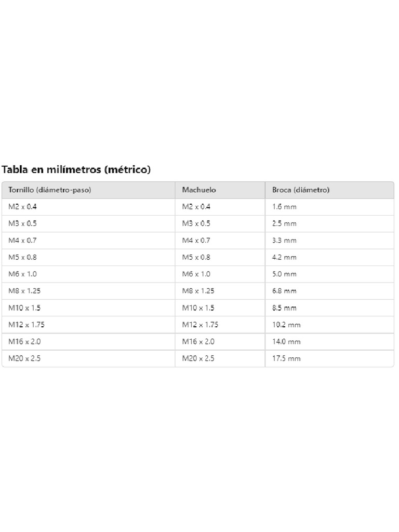This screenshot has height=532, width=399.
Task: Click the 17.5 mm broca cell
Action: point(286,358)
